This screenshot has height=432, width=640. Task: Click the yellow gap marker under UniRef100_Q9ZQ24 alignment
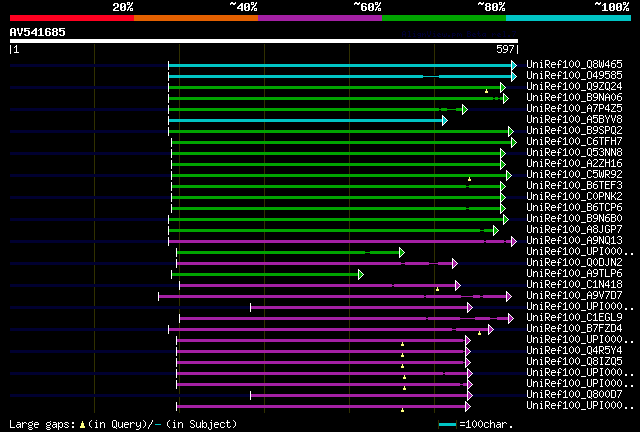[487, 91]
